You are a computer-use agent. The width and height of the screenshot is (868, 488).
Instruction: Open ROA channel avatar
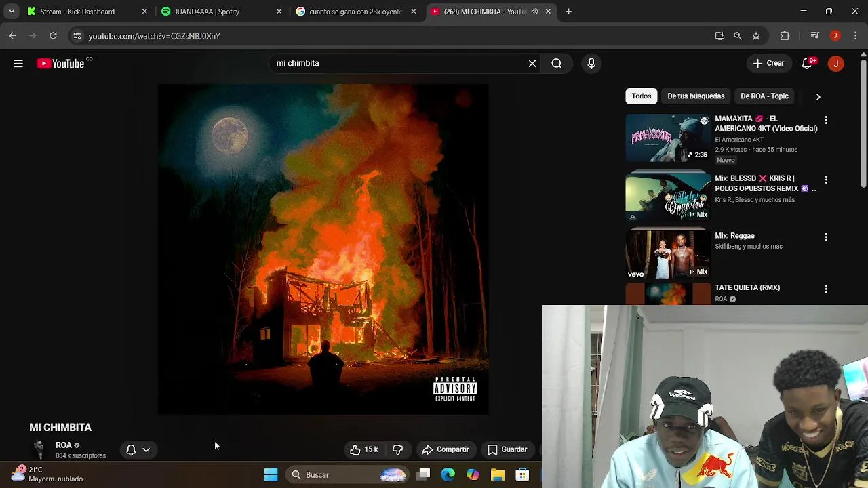click(39, 449)
